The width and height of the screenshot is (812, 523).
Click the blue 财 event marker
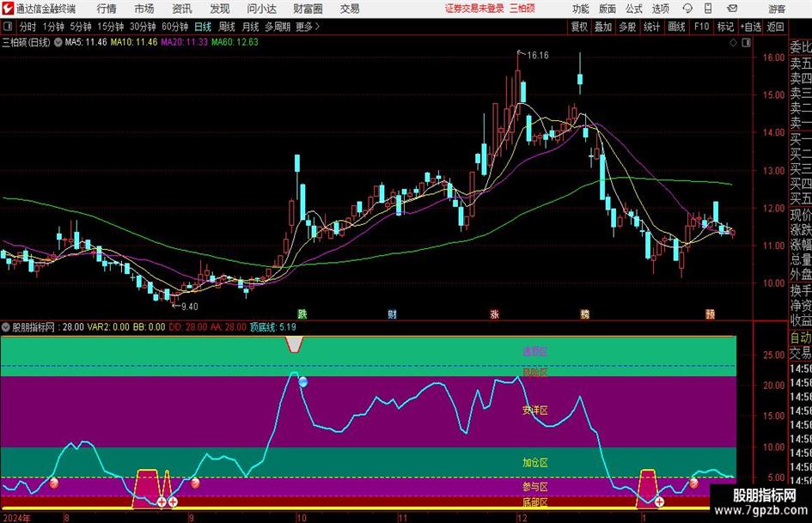click(x=392, y=313)
